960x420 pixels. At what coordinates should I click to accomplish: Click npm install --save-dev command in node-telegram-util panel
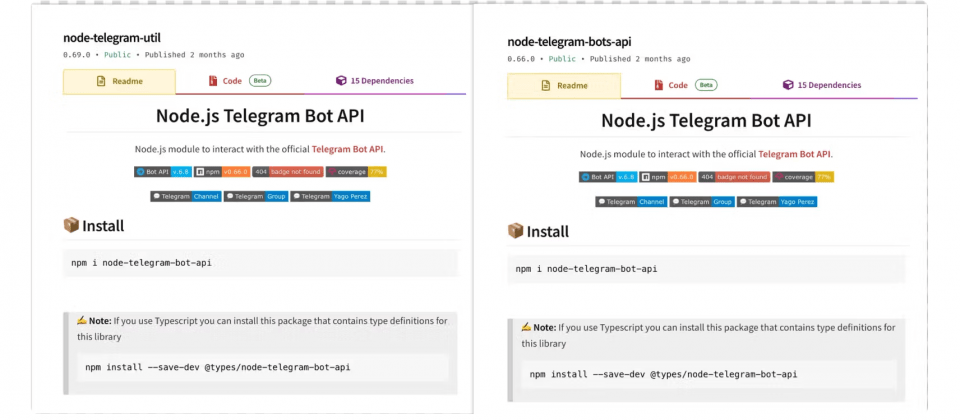pyautogui.click(x=218, y=367)
